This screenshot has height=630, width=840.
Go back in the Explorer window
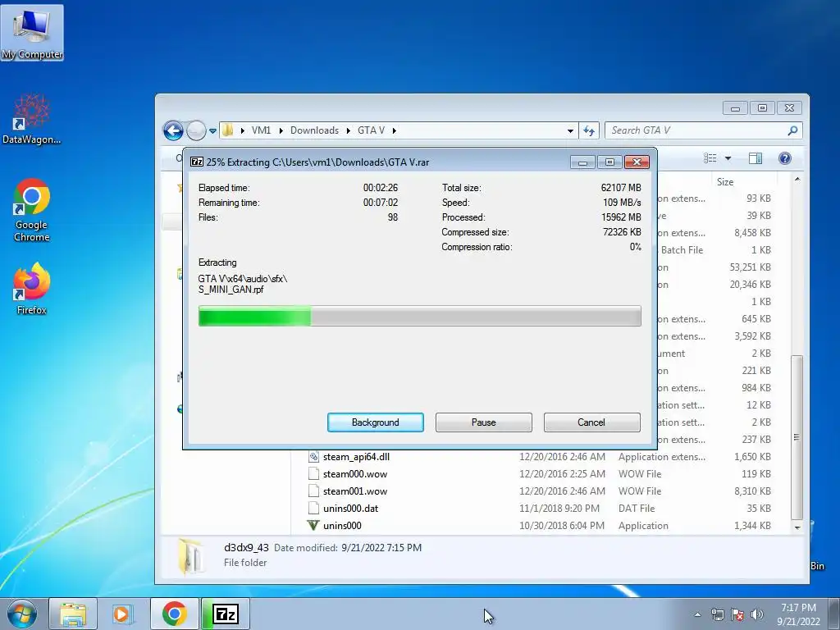tap(173, 130)
